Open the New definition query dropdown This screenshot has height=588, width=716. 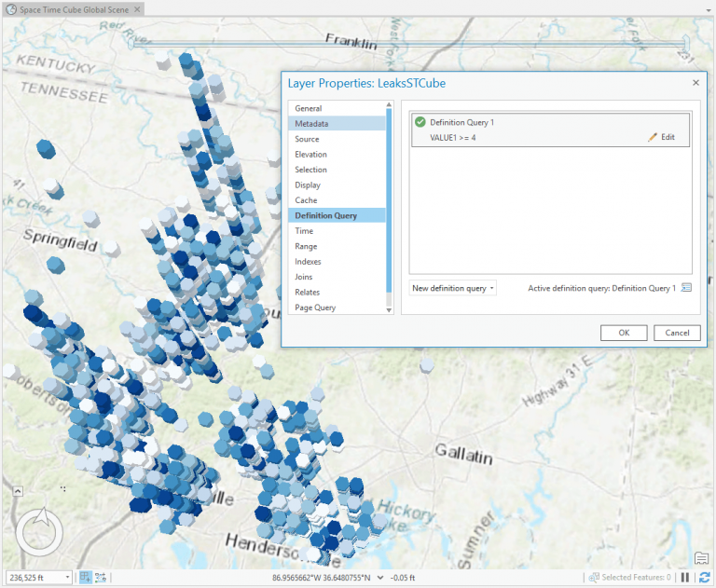point(453,288)
